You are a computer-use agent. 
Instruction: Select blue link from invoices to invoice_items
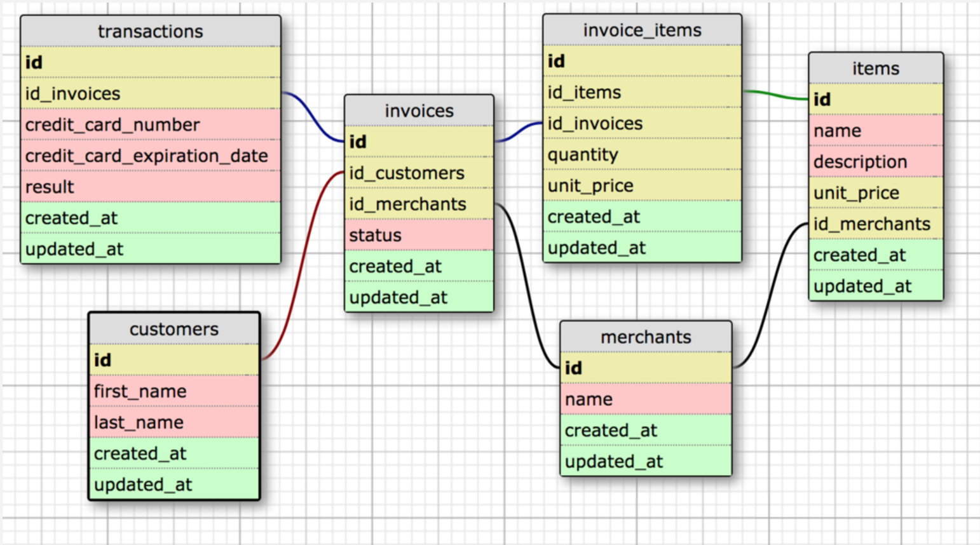(x=518, y=132)
